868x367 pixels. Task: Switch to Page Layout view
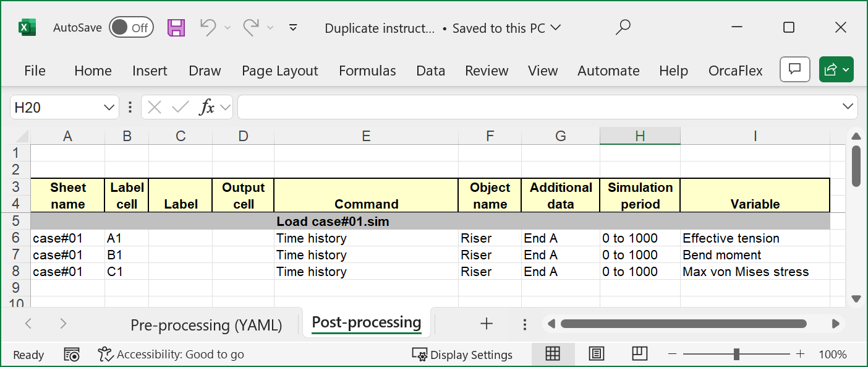point(597,354)
